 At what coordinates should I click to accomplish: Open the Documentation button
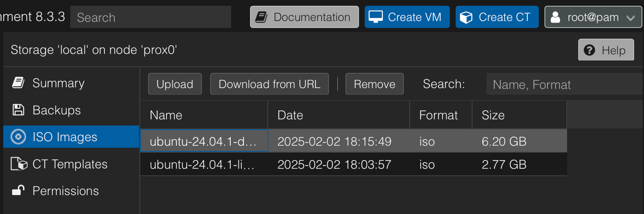click(x=304, y=17)
